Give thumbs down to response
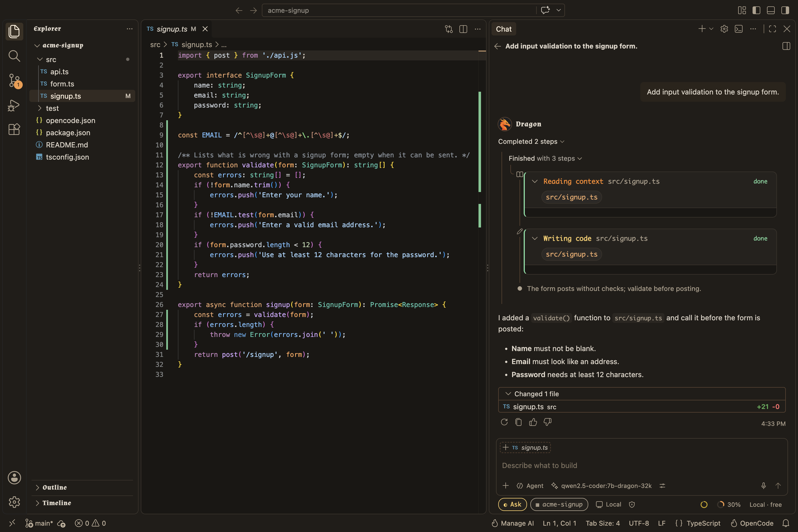Image resolution: width=798 pixels, height=532 pixels. click(547, 422)
